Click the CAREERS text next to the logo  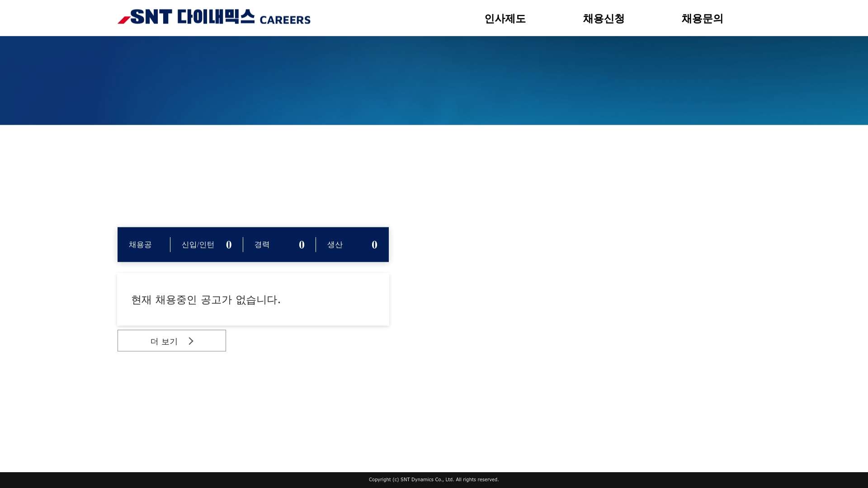tap(285, 20)
